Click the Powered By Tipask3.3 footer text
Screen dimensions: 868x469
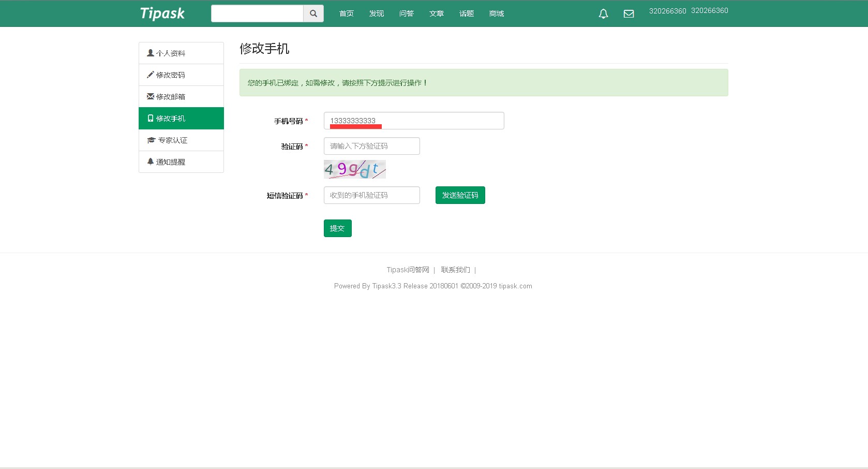point(433,286)
